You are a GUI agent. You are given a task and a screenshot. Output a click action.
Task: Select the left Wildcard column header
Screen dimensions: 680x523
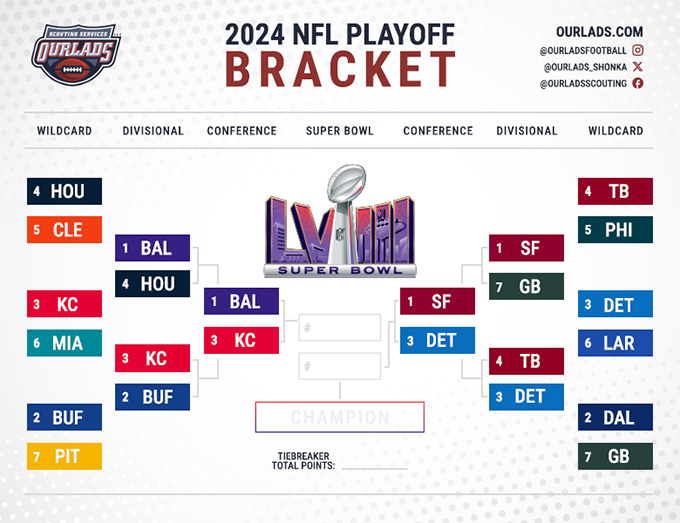(x=65, y=131)
